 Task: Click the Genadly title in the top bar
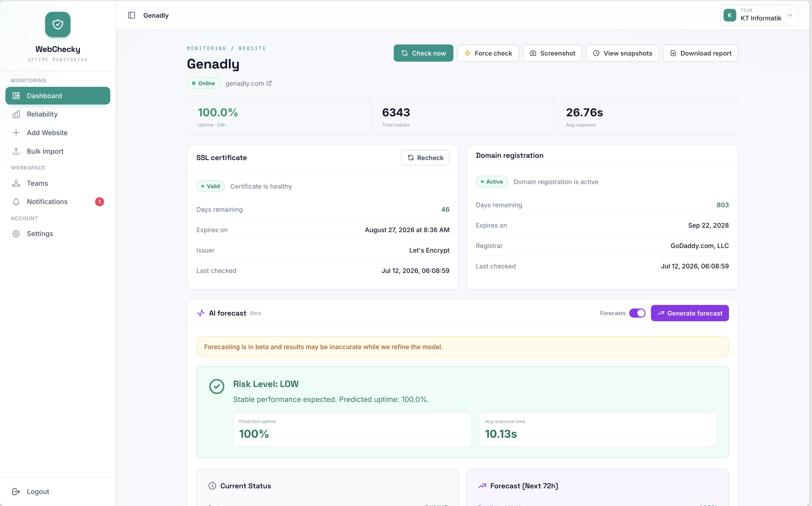point(156,15)
